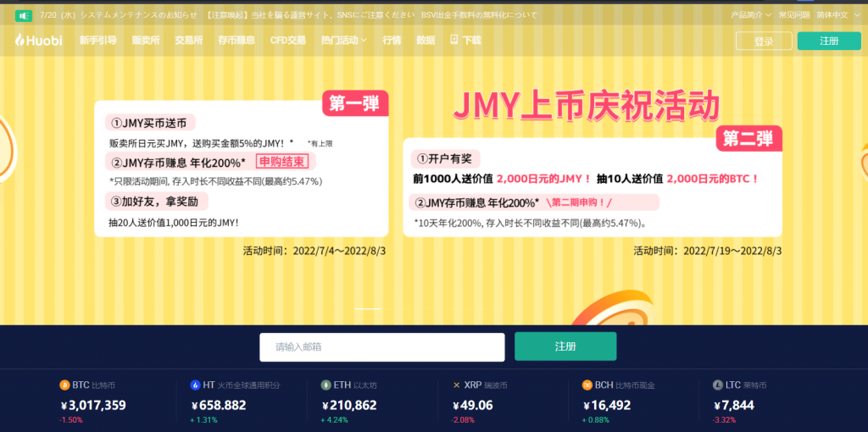Click the 申购结束 label
The height and width of the screenshot is (432, 868).
282,162
